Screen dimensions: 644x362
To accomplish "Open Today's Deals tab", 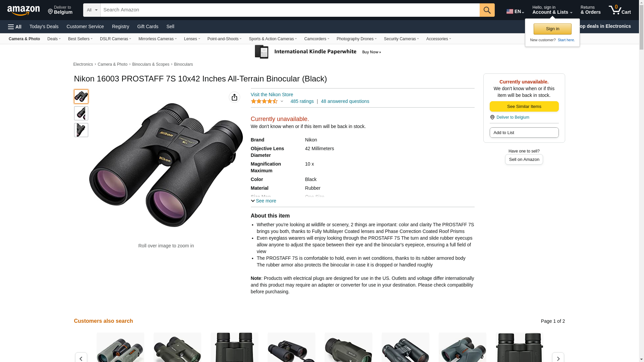I will pos(44,26).
